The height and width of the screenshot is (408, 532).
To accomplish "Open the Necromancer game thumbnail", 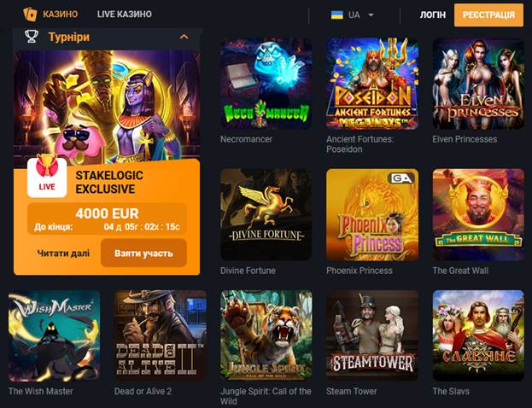I will 266,84.
